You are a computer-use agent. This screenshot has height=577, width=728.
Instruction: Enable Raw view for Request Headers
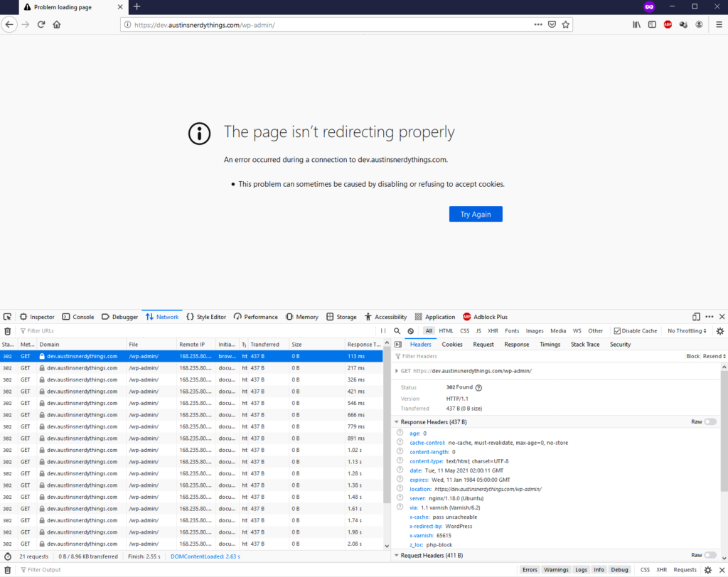710,555
